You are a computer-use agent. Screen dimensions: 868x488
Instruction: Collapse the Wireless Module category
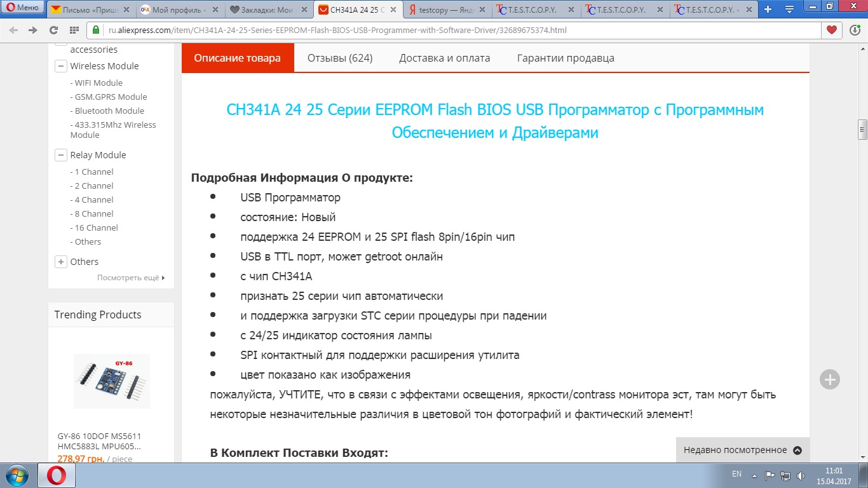point(61,66)
